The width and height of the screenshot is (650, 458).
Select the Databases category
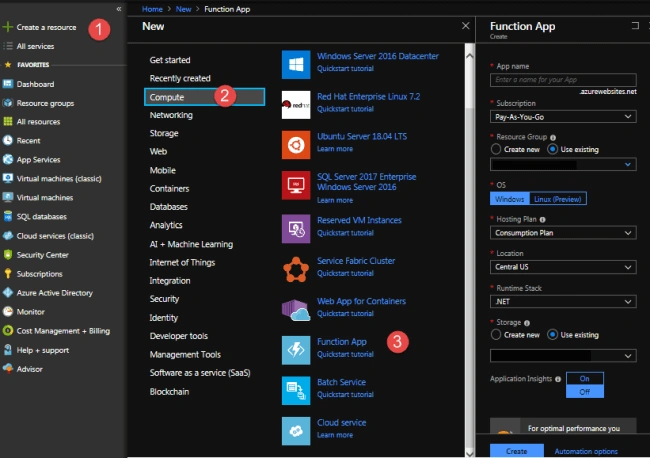[169, 207]
